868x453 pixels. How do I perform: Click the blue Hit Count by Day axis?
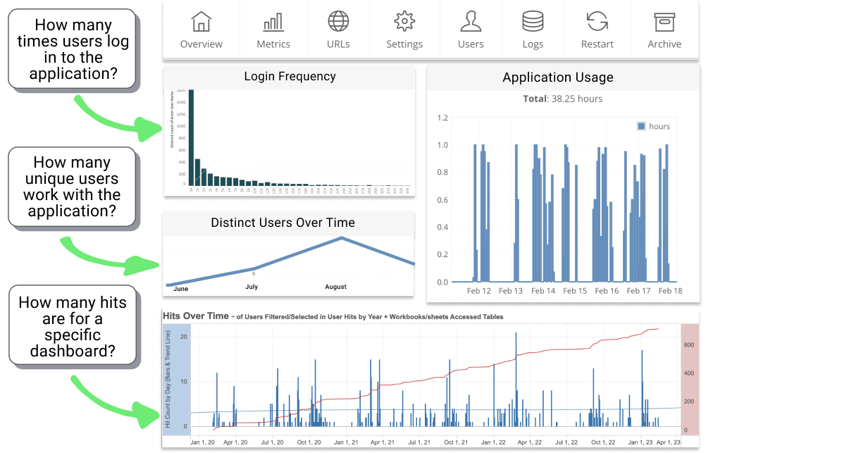tap(177, 380)
